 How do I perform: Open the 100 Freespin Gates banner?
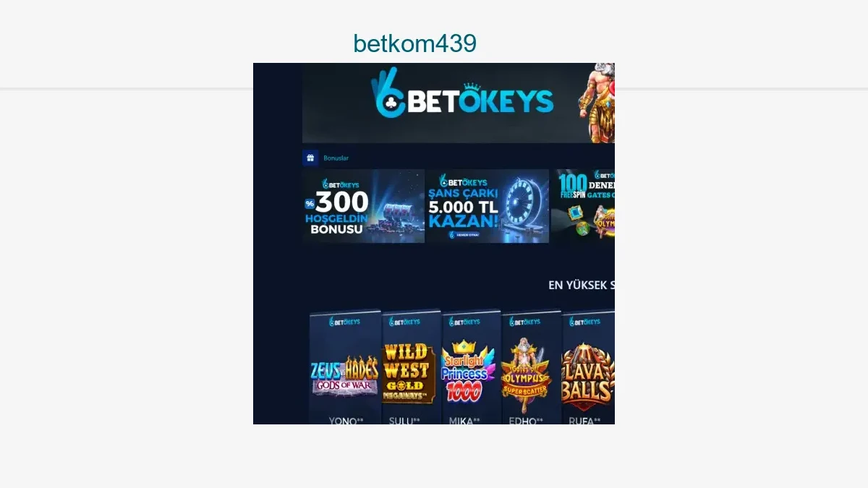(x=583, y=206)
